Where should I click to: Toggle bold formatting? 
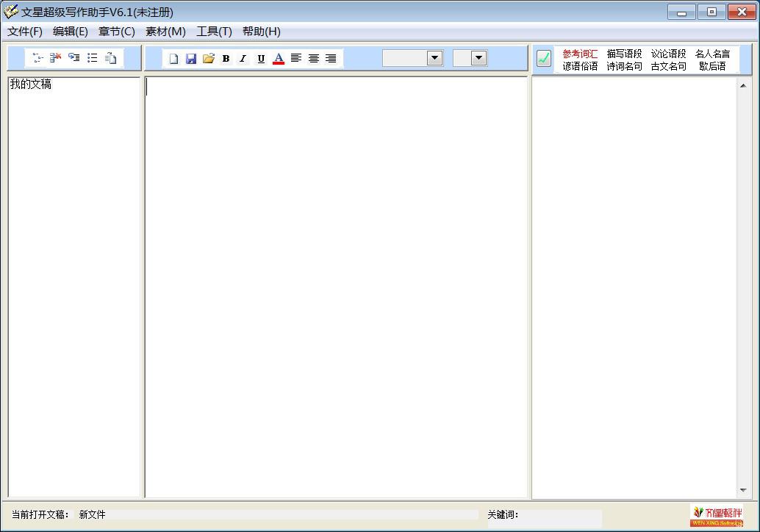(226, 59)
